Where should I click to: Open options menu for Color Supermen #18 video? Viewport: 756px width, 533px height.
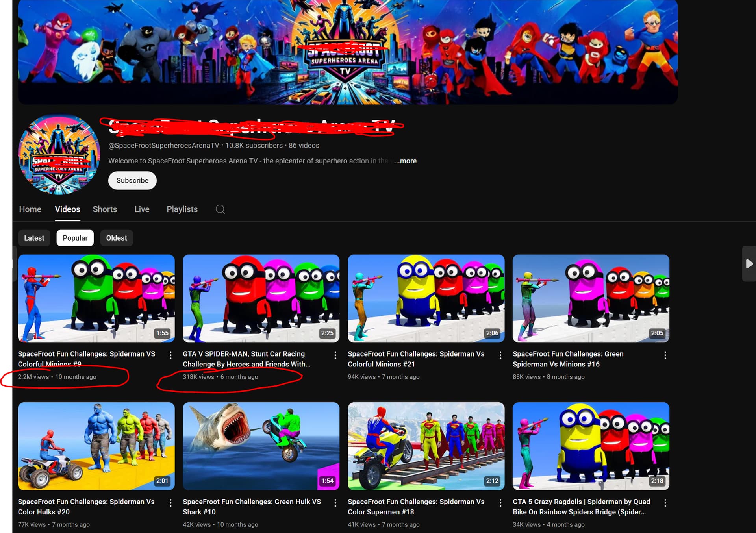(500, 503)
